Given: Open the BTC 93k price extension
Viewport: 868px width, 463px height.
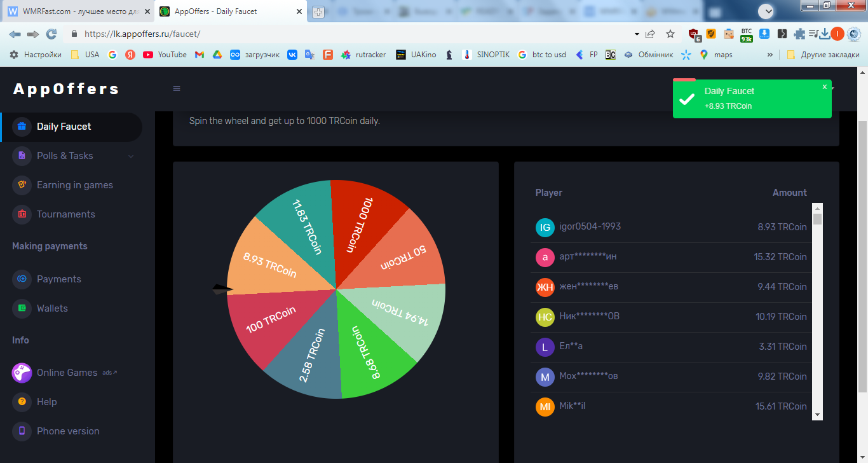Looking at the screenshot, I should [x=747, y=34].
